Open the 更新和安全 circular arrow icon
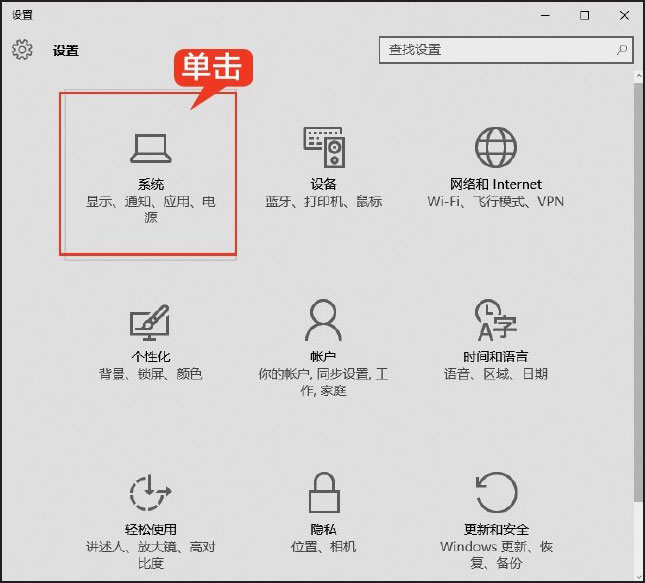This screenshot has height=583, width=645. pyautogui.click(x=496, y=492)
